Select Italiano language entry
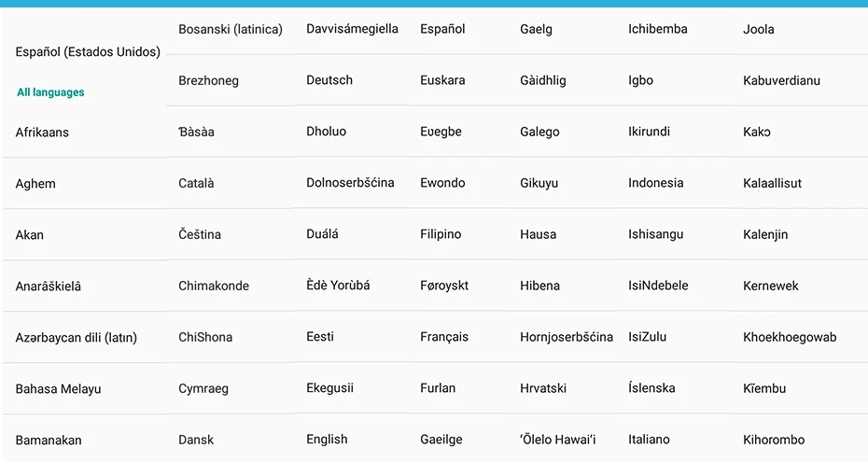Viewport: 868px width, 462px height. 649,440
